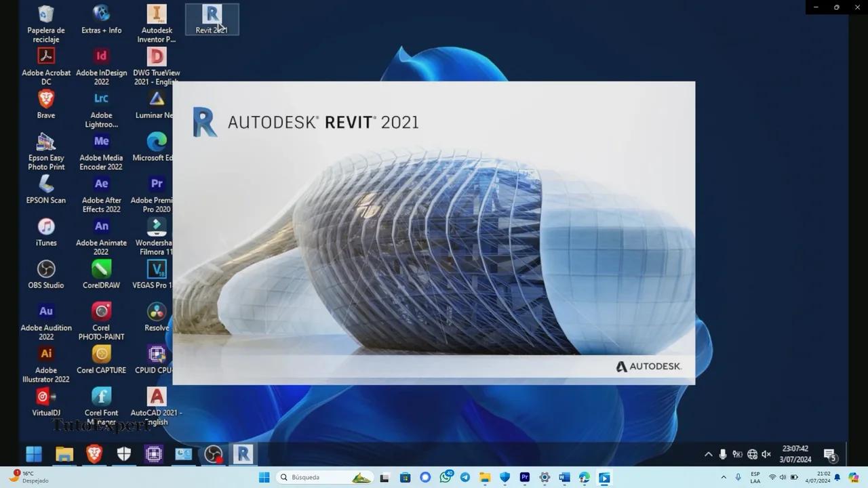Viewport: 868px width, 488px height.
Task: Show hidden icons in the light taskbar
Action: coord(724,478)
